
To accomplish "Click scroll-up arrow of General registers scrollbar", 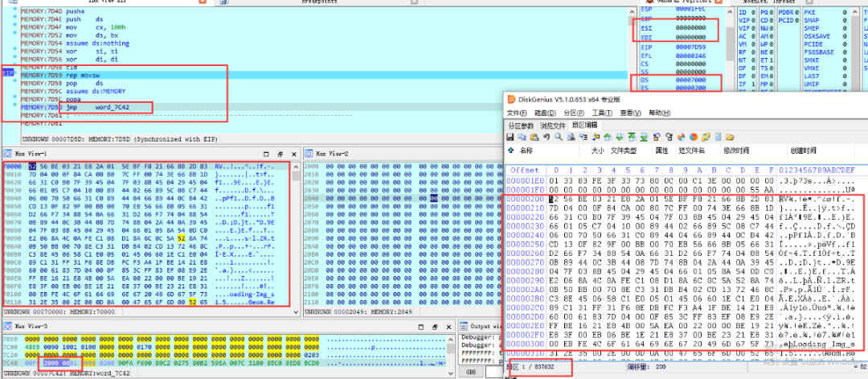I will pyautogui.click(x=729, y=11).
